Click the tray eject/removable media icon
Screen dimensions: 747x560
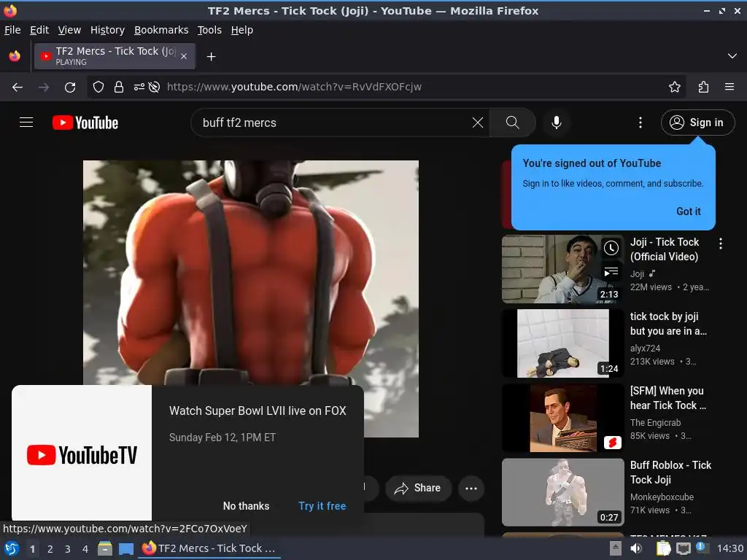616,548
